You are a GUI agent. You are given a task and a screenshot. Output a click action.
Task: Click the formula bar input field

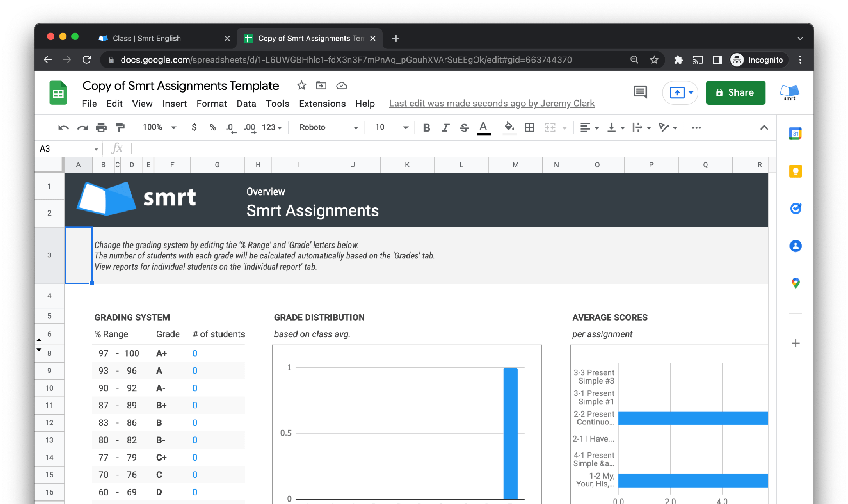420,149
